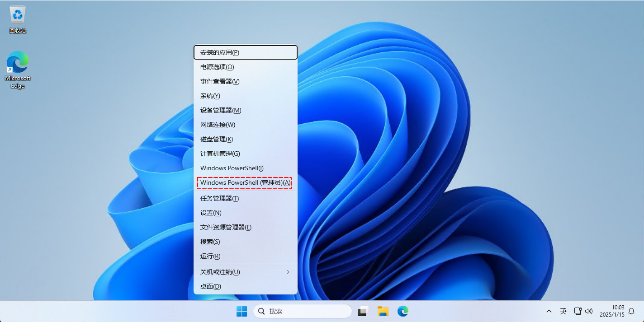Viewport: 644px width, 322px height.
Task: Open the clock and date display
Action: (611, 311)
